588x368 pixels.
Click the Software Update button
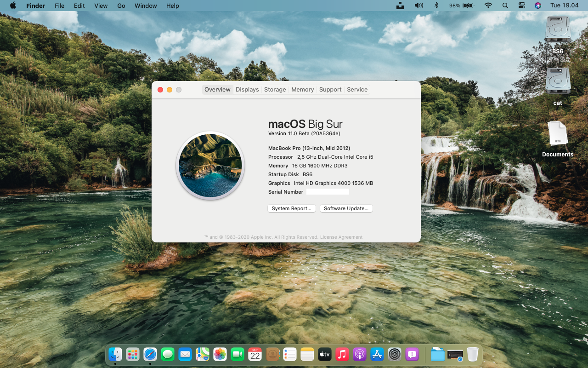pos(346,208)
